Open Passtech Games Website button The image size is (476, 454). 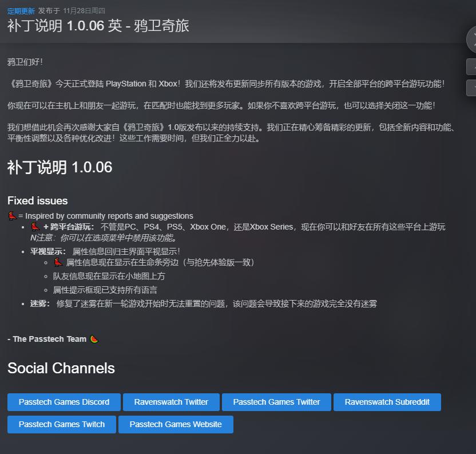(176, 424)
